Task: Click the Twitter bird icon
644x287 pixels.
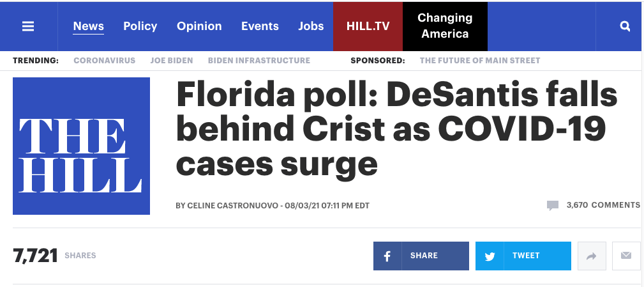Action: point(490,256)
